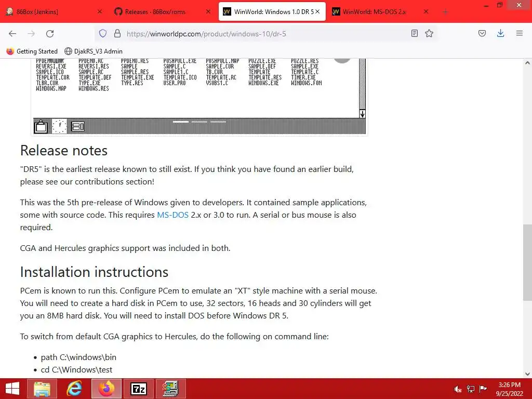Open File Explorer from the taskbar
This screenshot has height=399, width=532.
click(x=42, y=389)
